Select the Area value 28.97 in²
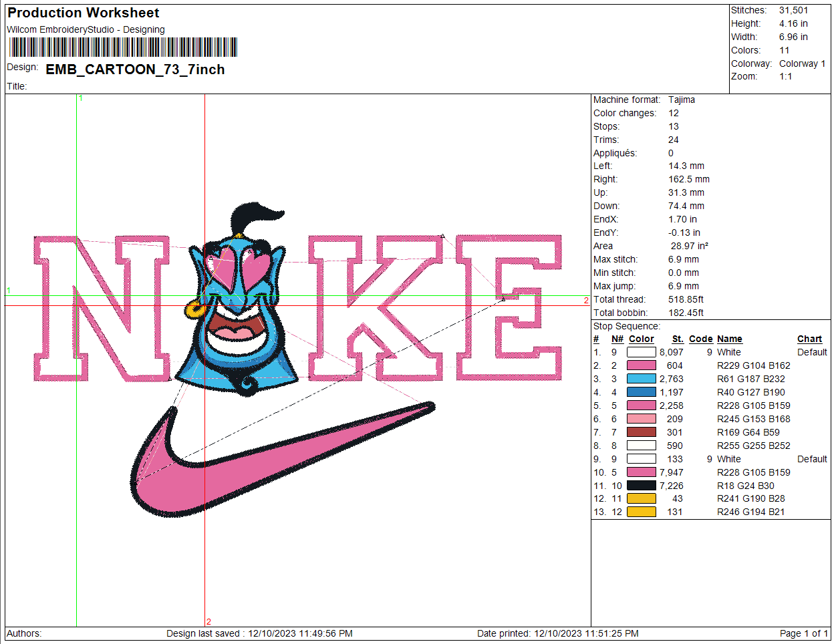This screenshot has width=834, height=644. 690,246
